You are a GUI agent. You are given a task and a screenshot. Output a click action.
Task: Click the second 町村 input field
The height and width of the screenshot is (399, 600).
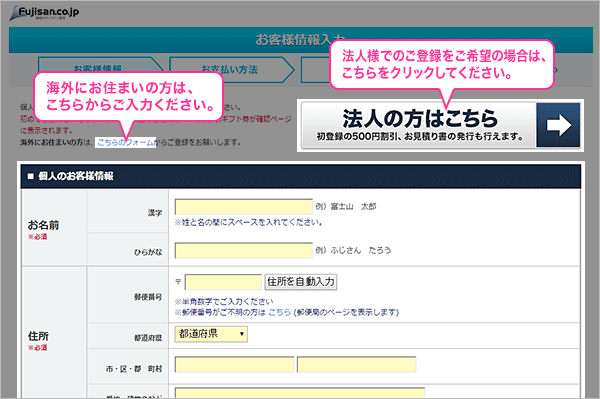357,364
